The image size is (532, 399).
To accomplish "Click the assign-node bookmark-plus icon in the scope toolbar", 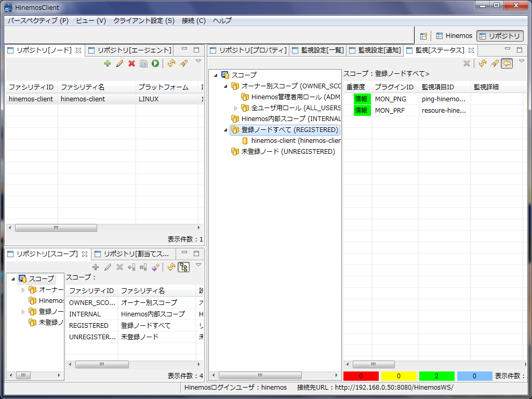I will pyautogui.click(x=131, y=268).
